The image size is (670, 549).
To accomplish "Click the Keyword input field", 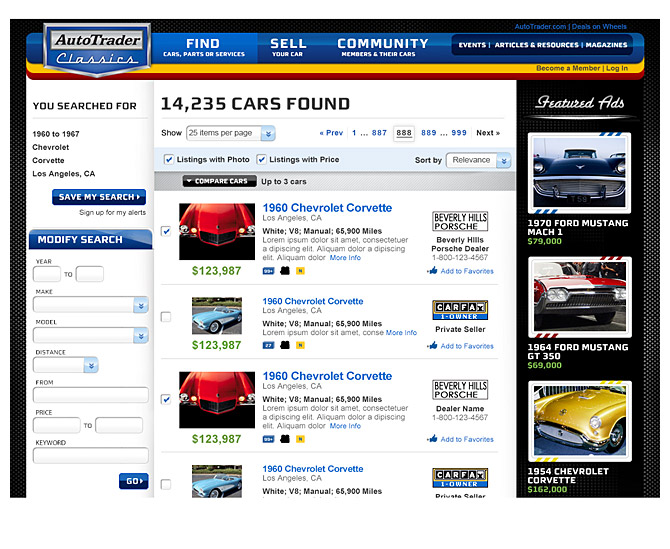I will [x=90, y=456].
